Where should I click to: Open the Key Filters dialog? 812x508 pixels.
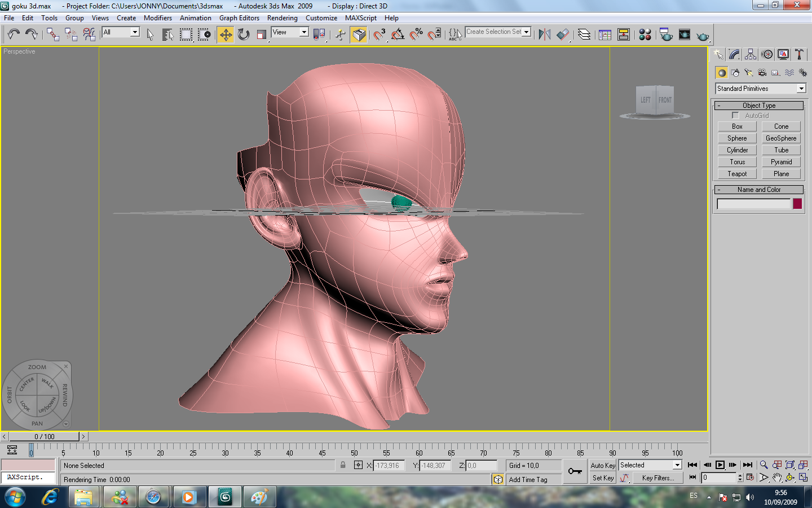click(657, 478)
